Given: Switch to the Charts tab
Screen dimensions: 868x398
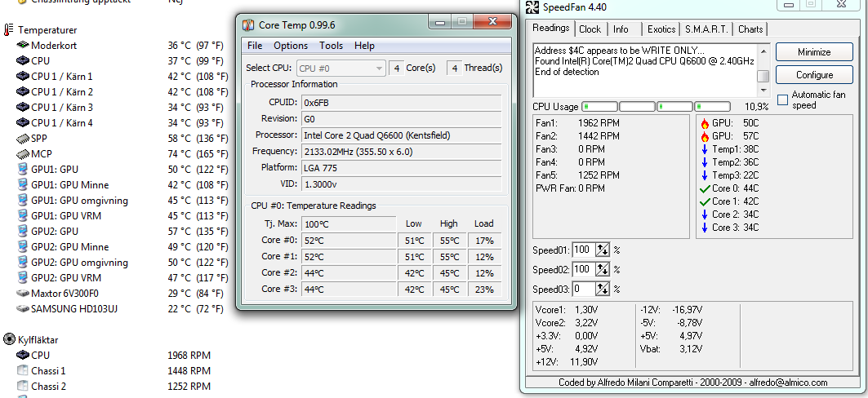Looking at the screenshot, I should pos(750,29).
